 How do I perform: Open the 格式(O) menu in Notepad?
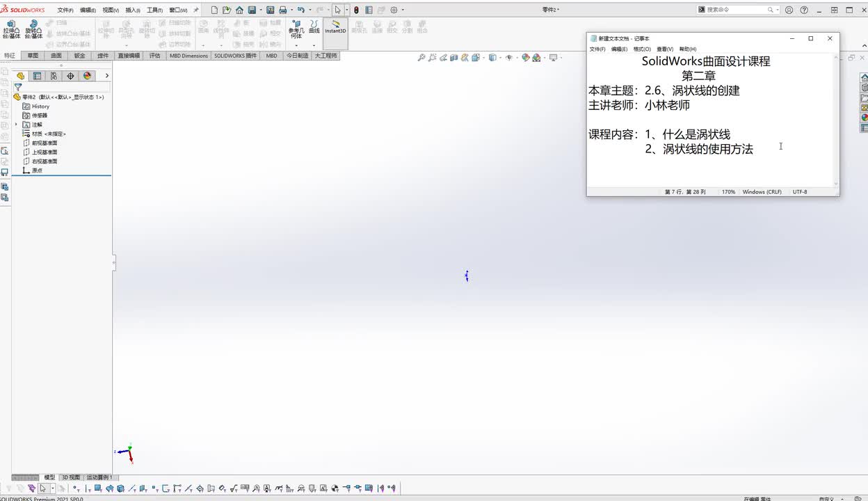[x=642, y=49]
